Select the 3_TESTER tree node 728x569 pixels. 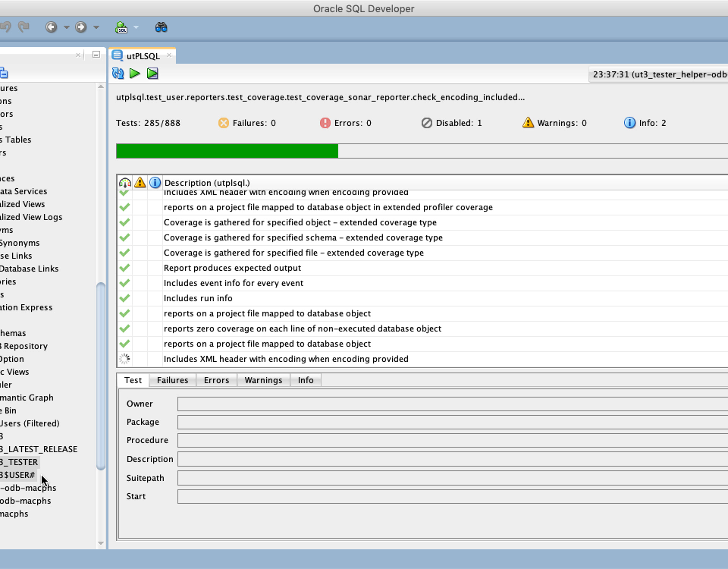pyautogui.click(x=19, y=462)
